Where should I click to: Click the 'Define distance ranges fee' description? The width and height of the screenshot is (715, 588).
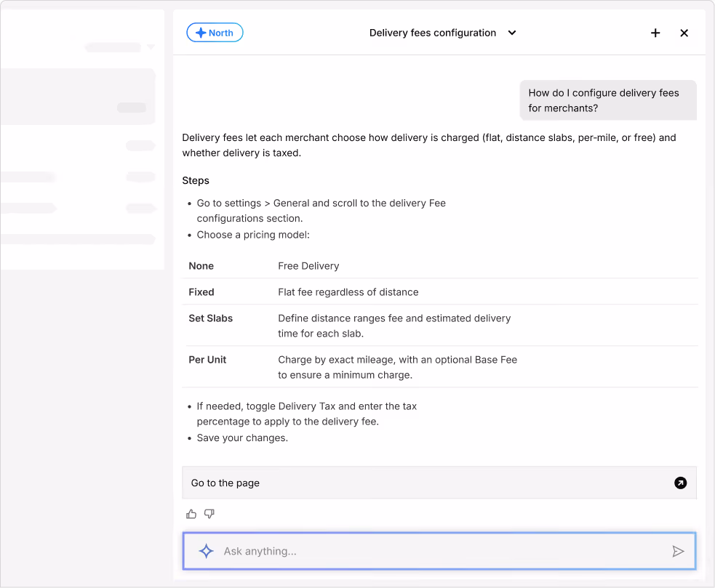point(394,326)
